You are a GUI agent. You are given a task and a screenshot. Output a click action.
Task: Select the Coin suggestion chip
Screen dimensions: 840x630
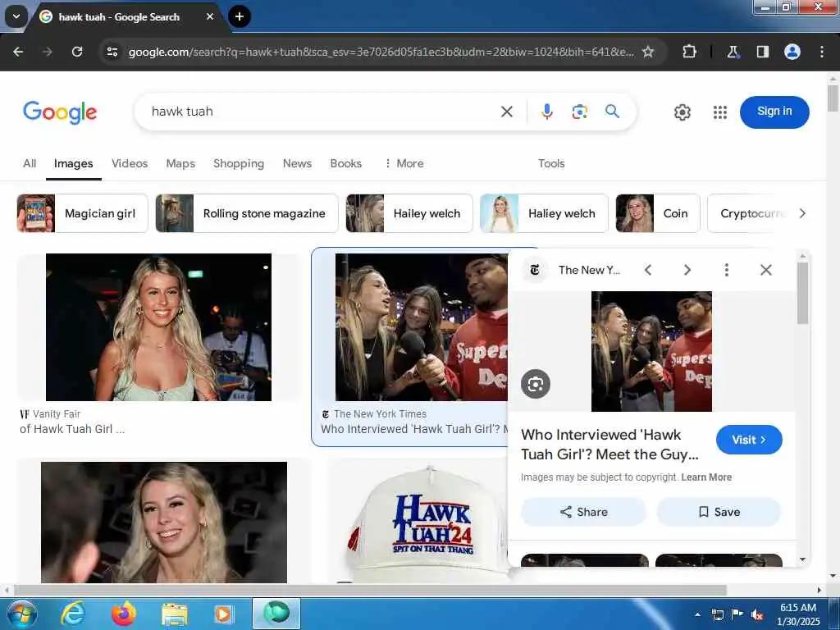(x=657, y=213)
